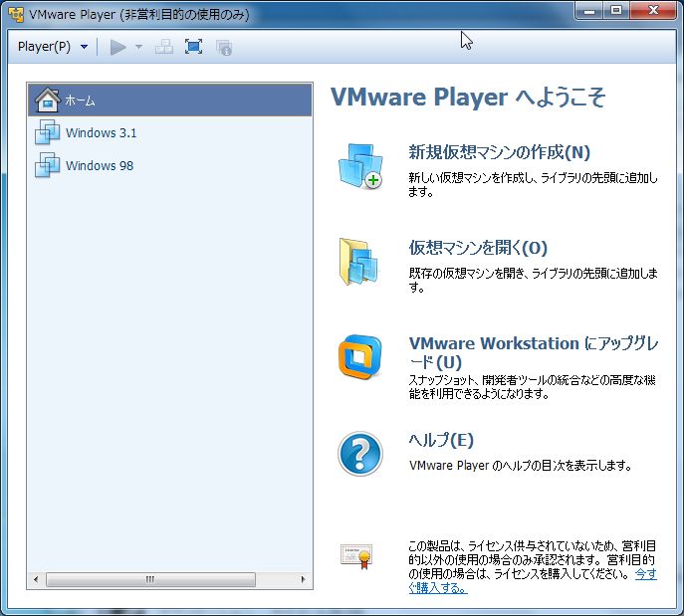Click the blue question mark help icon
Viewport: 684px width, 616px height.
(360, 454)
